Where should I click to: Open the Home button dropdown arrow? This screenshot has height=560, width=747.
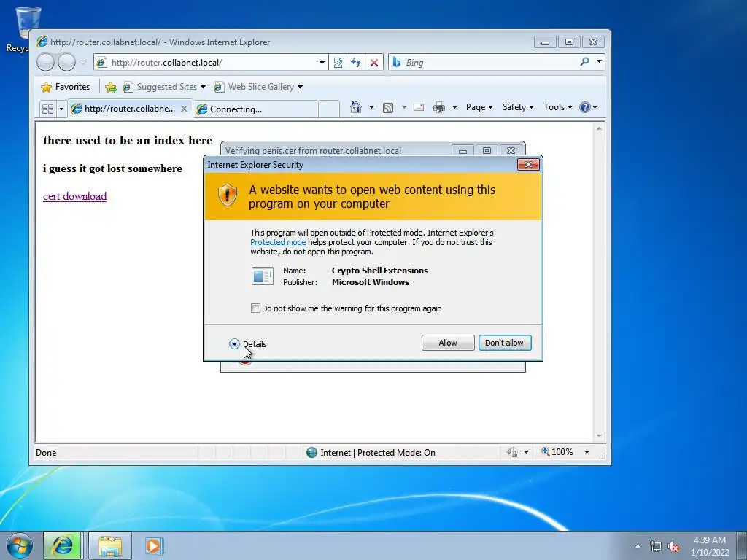[x=371, y=107]
